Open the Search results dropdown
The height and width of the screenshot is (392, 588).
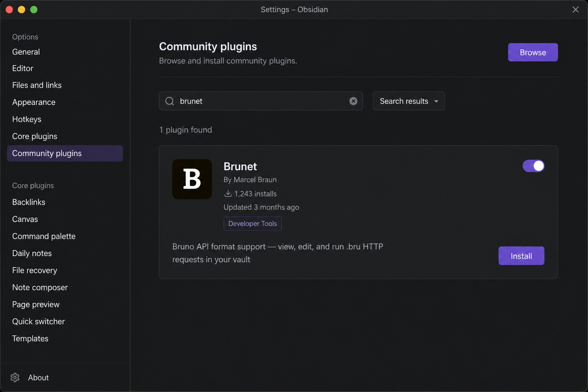(409, 101)
